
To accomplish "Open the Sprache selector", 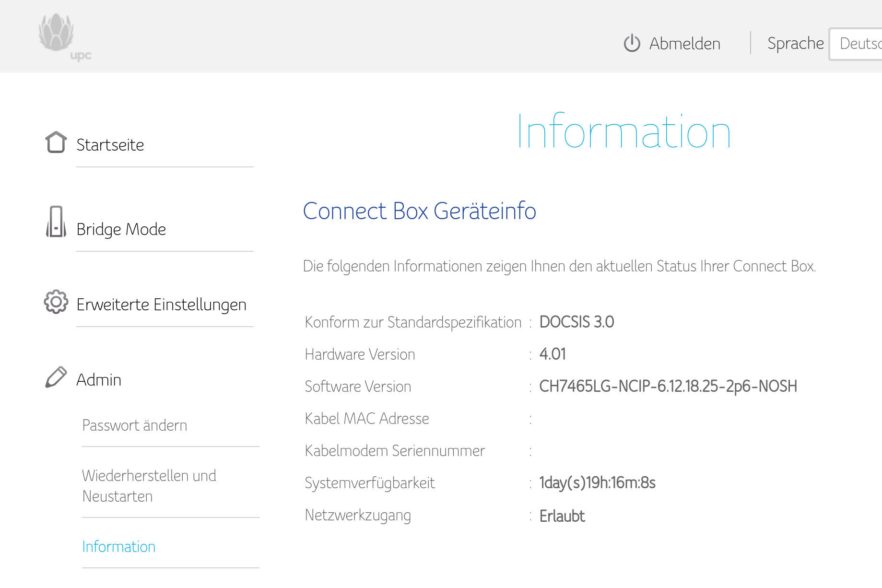I will click(x=796, y=43).
